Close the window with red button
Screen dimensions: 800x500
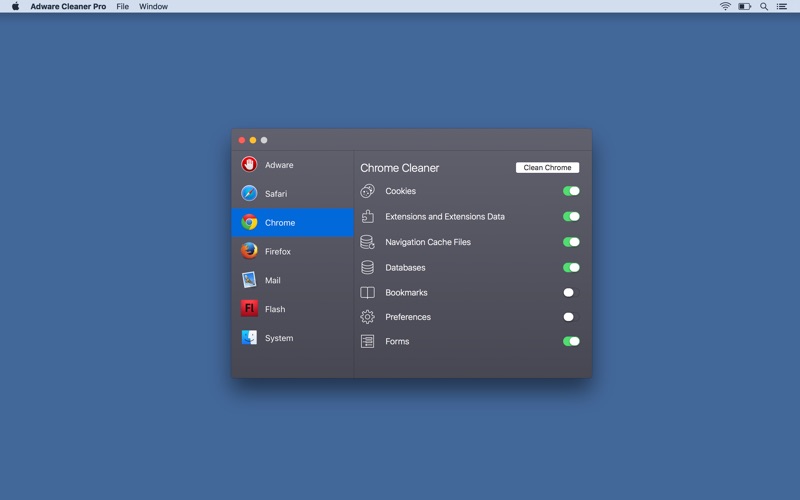242,140
